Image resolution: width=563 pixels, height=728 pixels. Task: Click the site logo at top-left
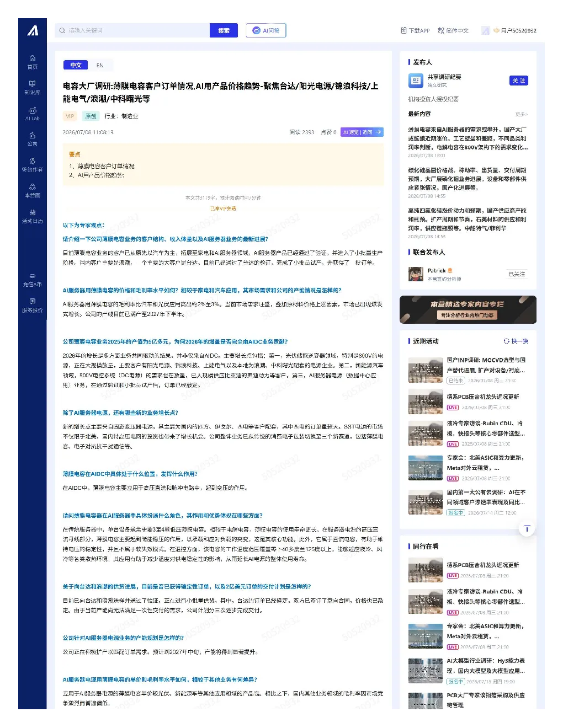point(33,31)
